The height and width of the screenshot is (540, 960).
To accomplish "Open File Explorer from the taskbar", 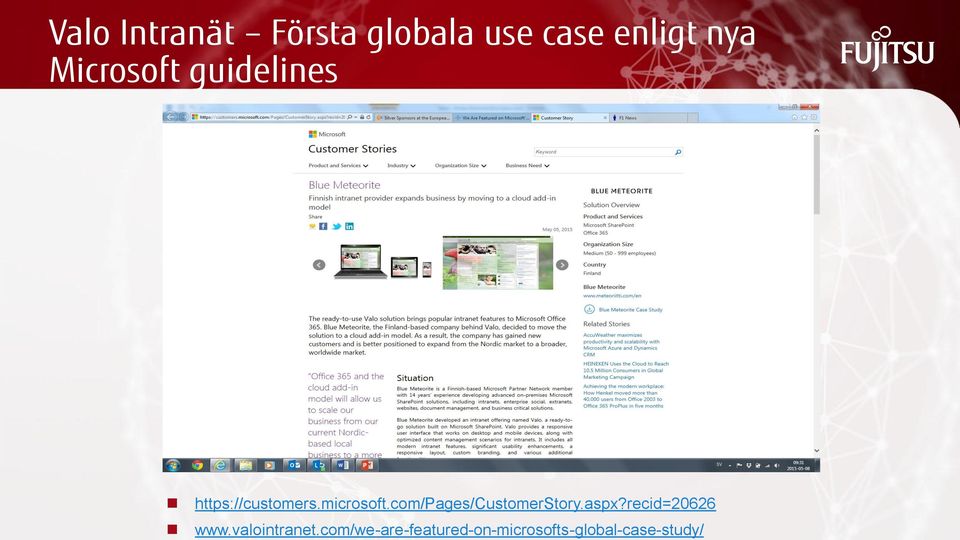I will [x=246, y=465].
